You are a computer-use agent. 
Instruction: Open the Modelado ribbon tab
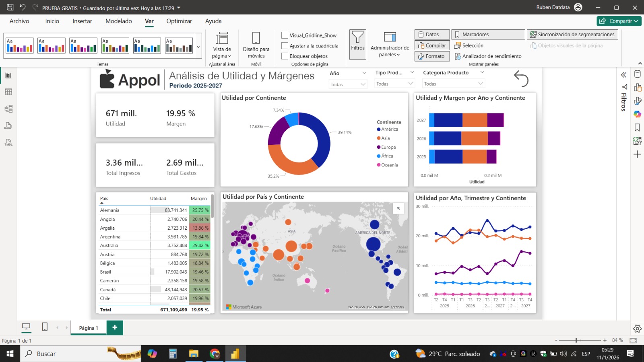118,21
